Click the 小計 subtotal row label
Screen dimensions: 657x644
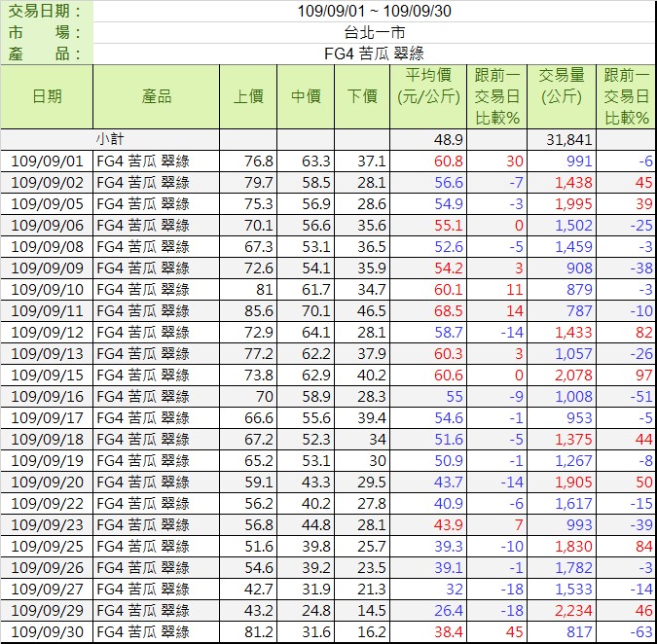(x=110, y=139)
